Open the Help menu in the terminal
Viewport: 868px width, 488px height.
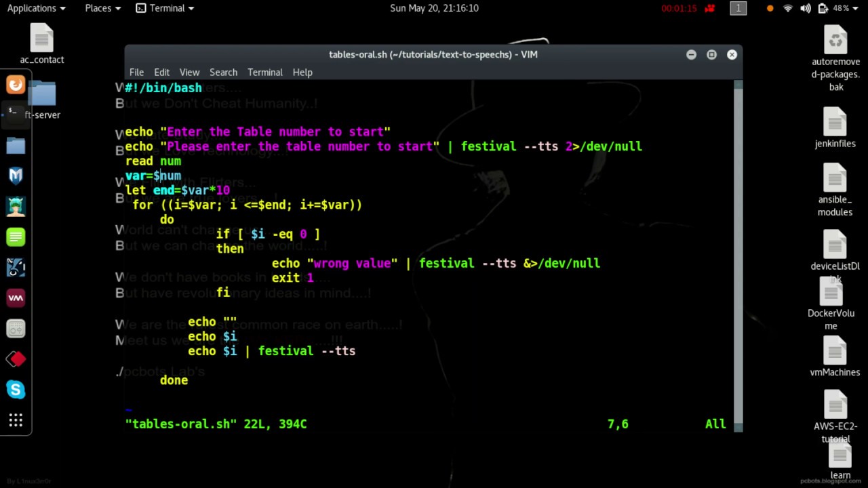coord(302,72)
